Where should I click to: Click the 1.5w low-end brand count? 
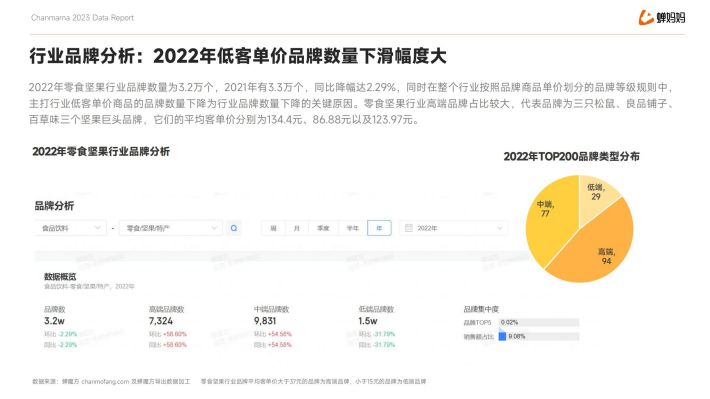(368, 321)
